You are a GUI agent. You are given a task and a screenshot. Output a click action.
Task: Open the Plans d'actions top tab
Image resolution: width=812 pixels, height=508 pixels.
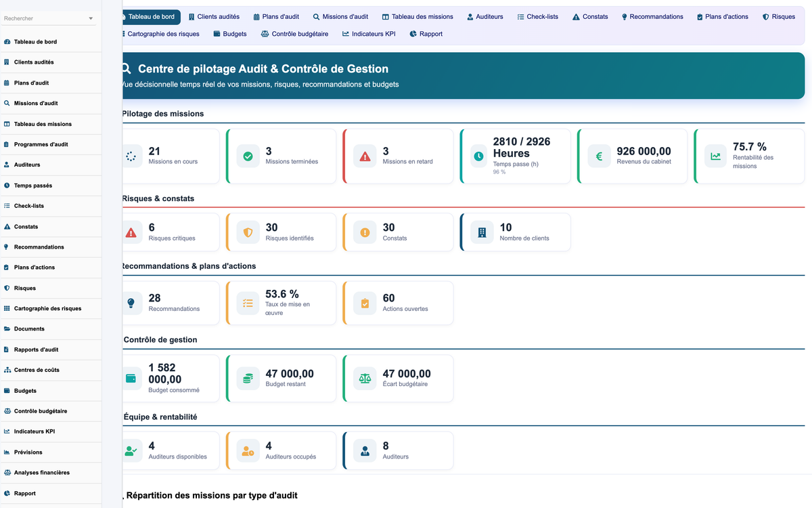(722, 17)
